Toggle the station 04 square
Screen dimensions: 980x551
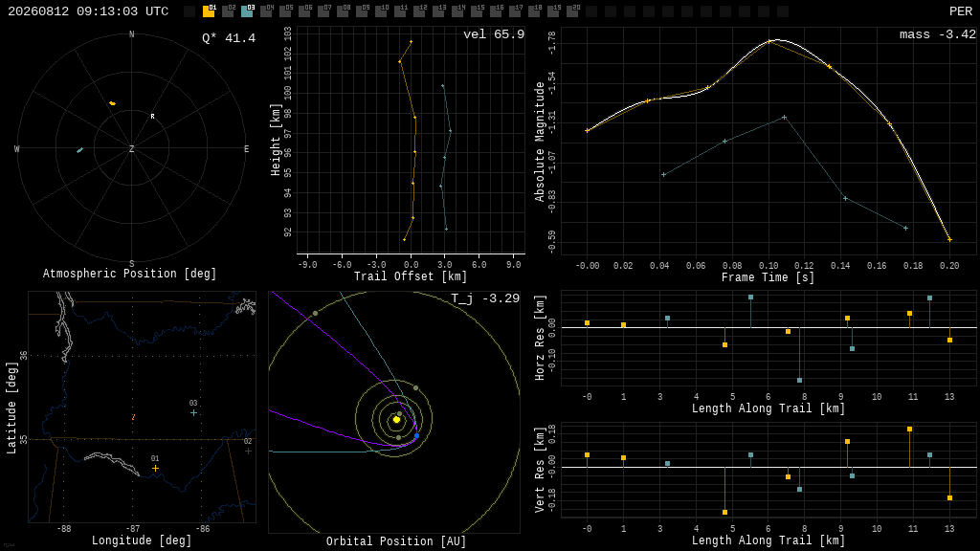pos(266,11)
